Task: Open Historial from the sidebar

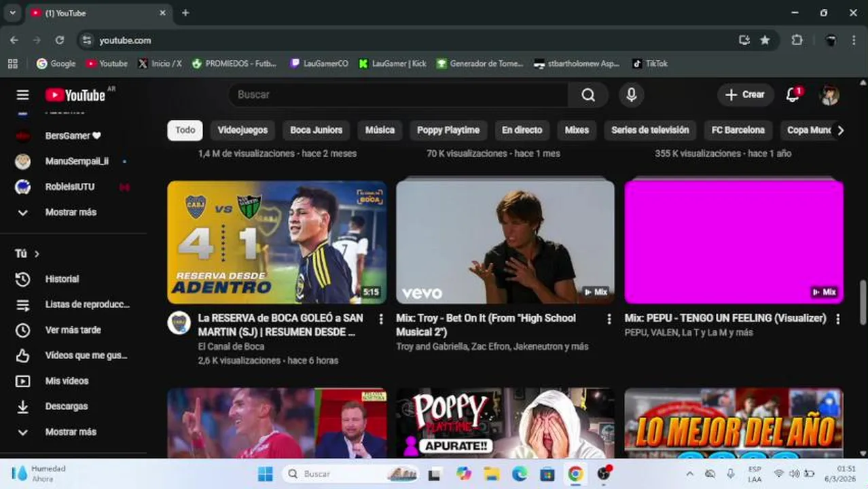Action: (62, 279)
